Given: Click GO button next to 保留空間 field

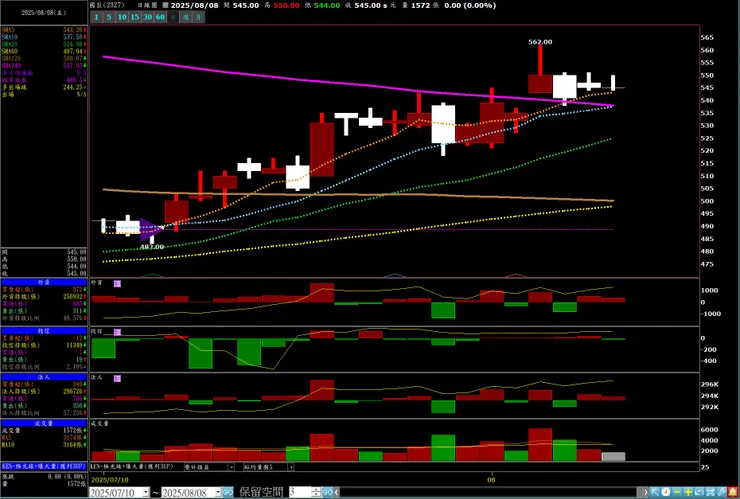Looking at the screenshot, I should click(x=328, y=492).
